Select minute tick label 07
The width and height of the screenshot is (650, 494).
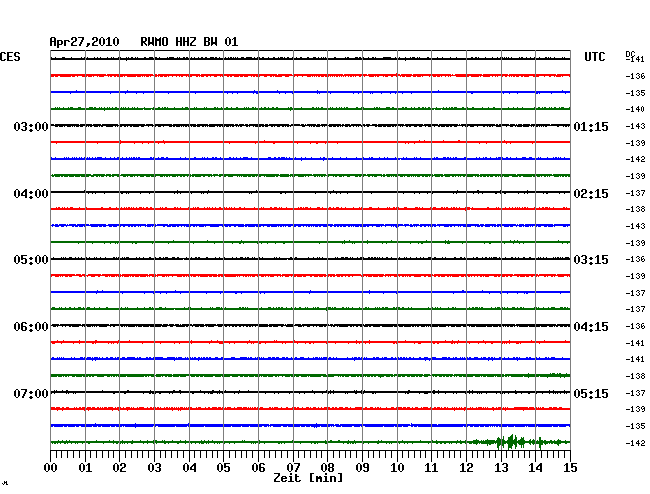tap(293, 468)
